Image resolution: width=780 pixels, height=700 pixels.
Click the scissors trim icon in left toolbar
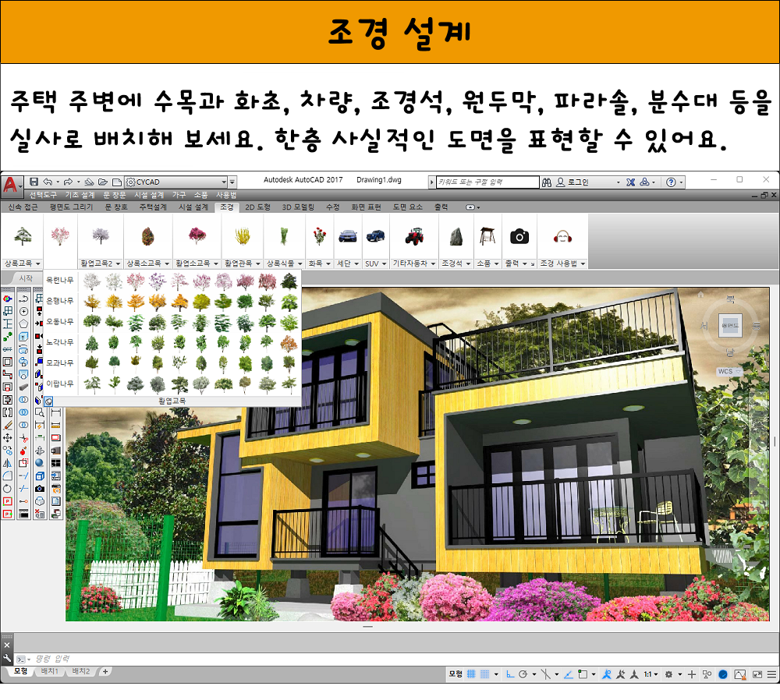click(x=23, y=439)
